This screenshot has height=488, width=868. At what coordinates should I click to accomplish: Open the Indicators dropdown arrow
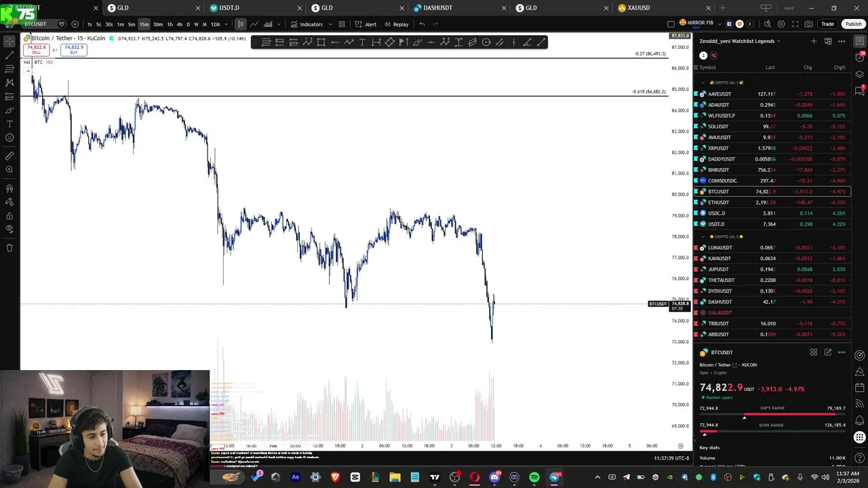[330, 24]
